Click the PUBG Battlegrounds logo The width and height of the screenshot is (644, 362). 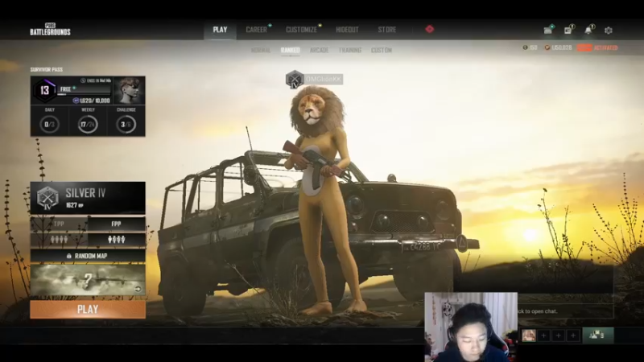click(50, 29)
